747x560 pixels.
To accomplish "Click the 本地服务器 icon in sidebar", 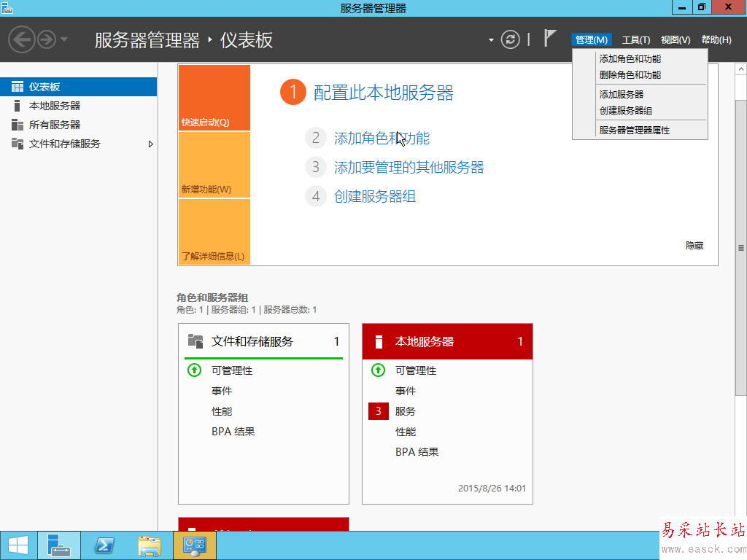I will point(18,106).
